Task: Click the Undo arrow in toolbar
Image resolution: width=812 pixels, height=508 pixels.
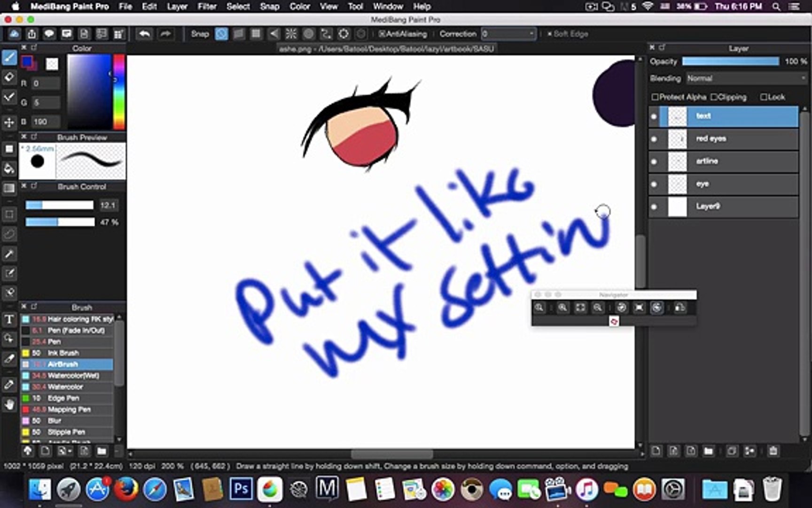Action: (145, 34)
